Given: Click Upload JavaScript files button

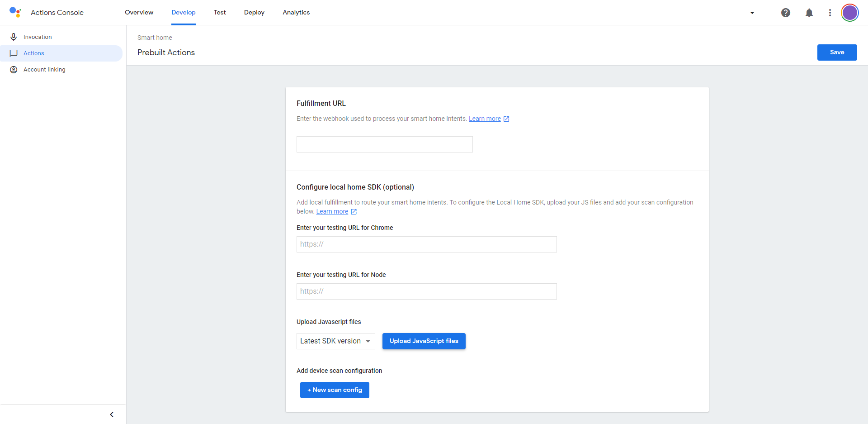Looking at the screenshot, I should click(424, 341).
